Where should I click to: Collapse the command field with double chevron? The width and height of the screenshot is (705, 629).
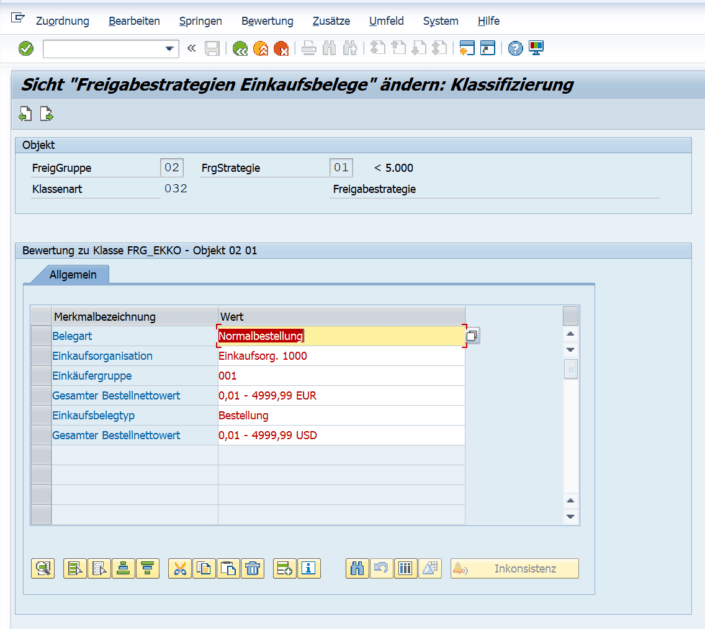[191, 48]
